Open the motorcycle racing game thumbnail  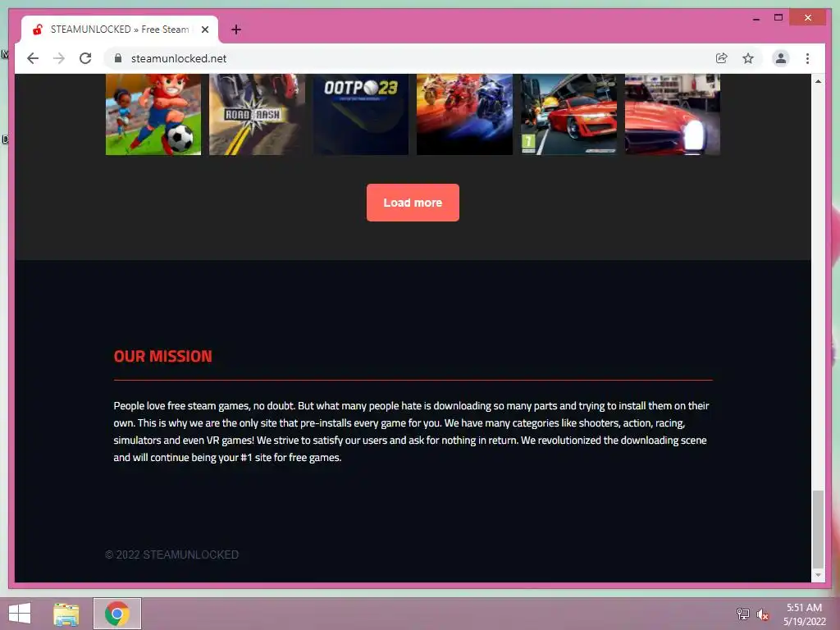click(x=464, y=115)
